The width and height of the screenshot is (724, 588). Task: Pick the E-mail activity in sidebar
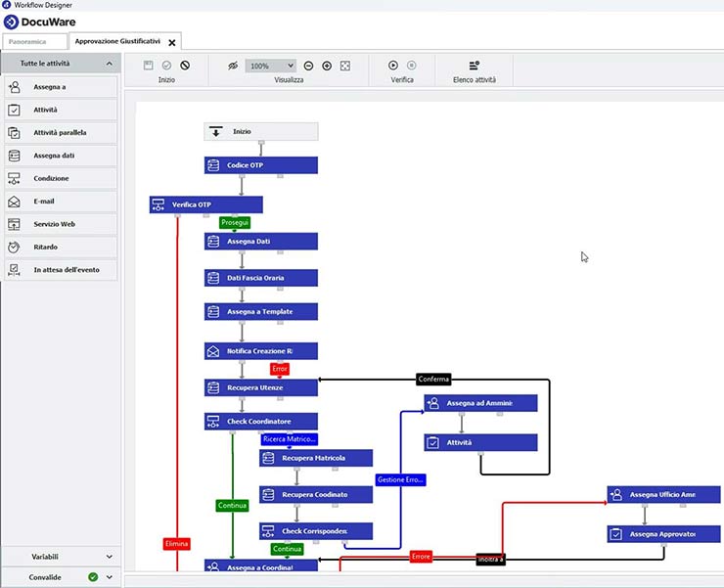point(61,202)
